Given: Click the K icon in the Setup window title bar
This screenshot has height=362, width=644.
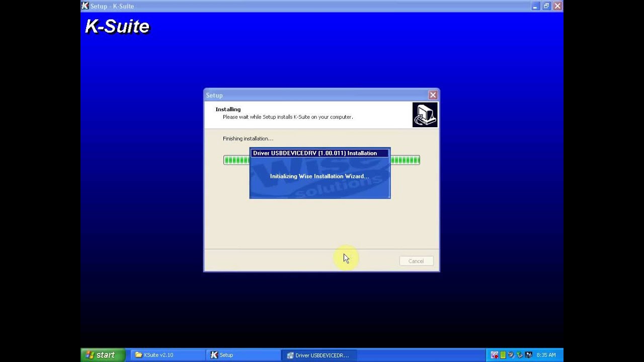Looking at the screenshot, I should click(x=85, y=6).
